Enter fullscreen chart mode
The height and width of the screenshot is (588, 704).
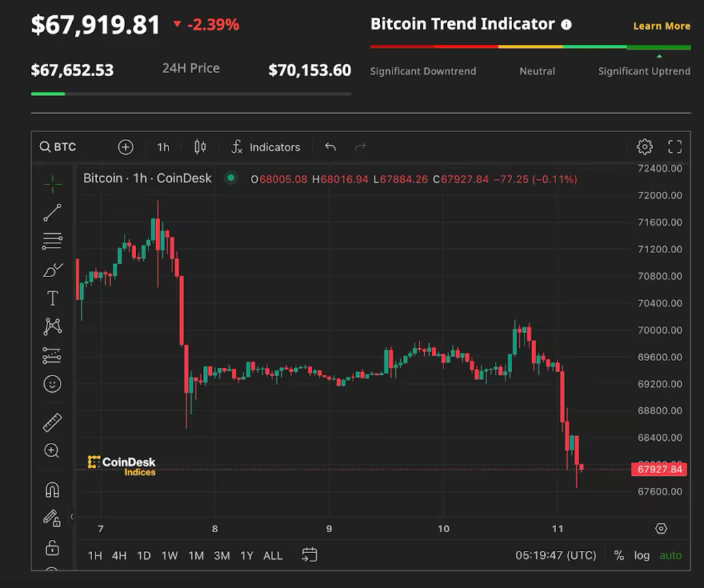[x=674, y=146]
